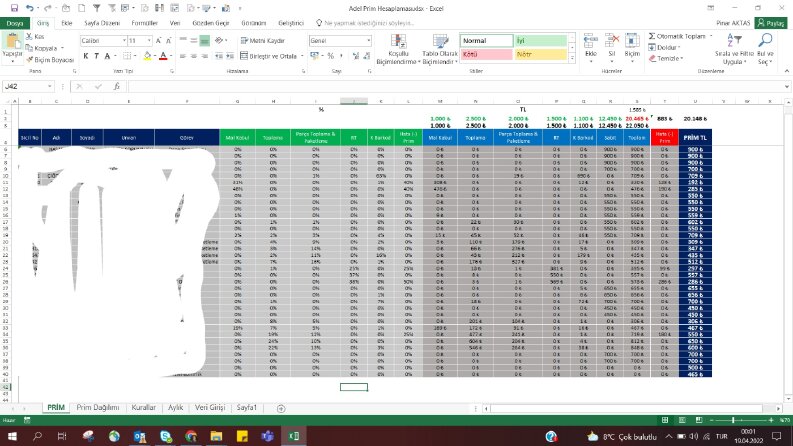Screen dimensions: 793x446
Task: Open the cell borders tool
Action: pos(127,56)
